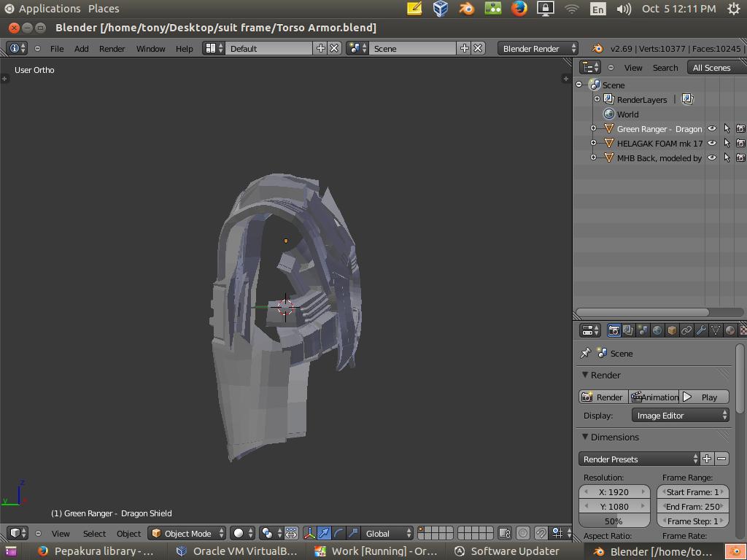
Task: Collapse the Dimensions panel triangle
Action: point(585,437)
